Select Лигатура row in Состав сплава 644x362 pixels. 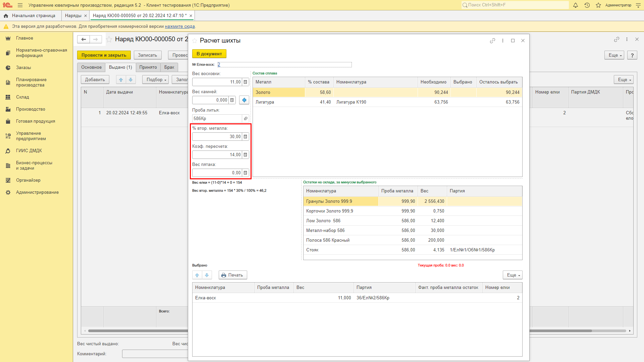(387, 102)
